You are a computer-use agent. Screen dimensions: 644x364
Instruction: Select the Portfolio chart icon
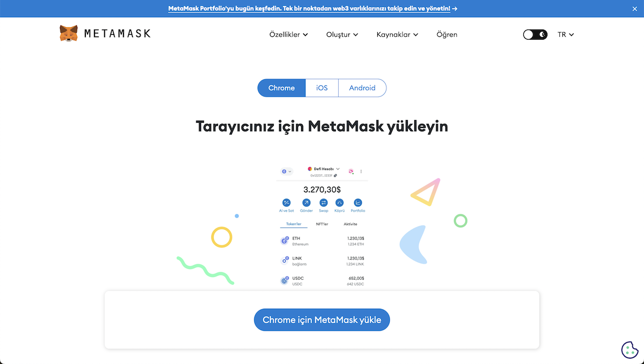point(358,202)
